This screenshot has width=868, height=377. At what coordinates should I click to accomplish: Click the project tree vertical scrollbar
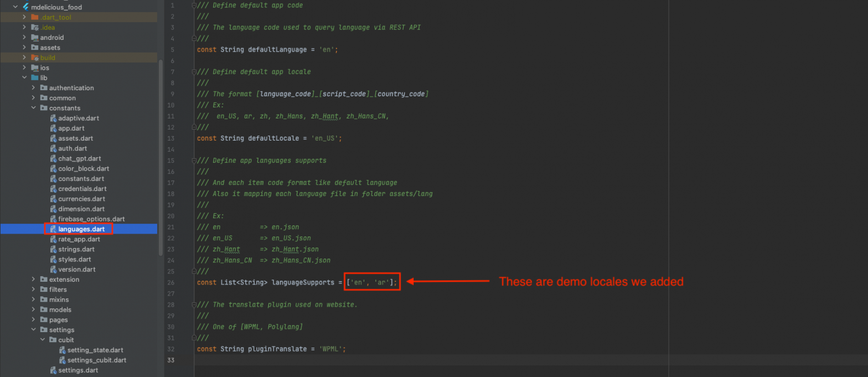pos(161,166)
